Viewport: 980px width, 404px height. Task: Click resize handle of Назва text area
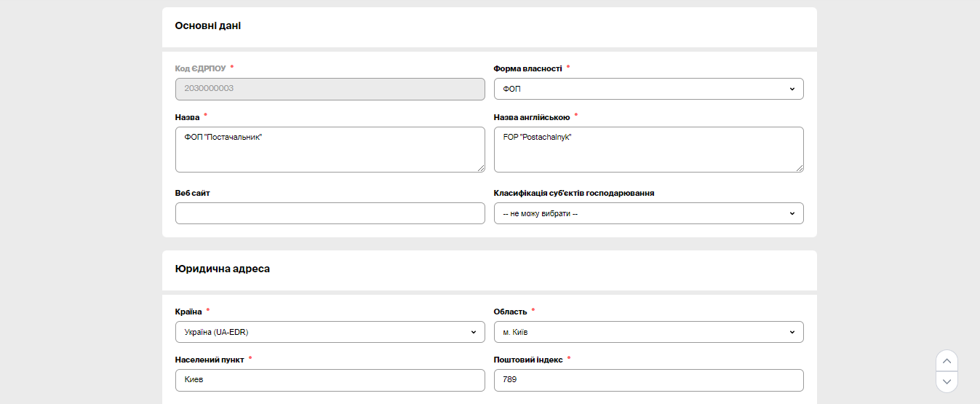(480, 168)
